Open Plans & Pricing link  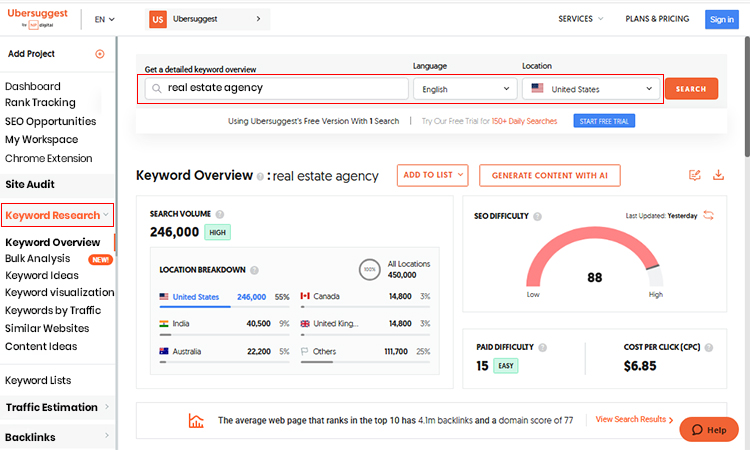657,19
